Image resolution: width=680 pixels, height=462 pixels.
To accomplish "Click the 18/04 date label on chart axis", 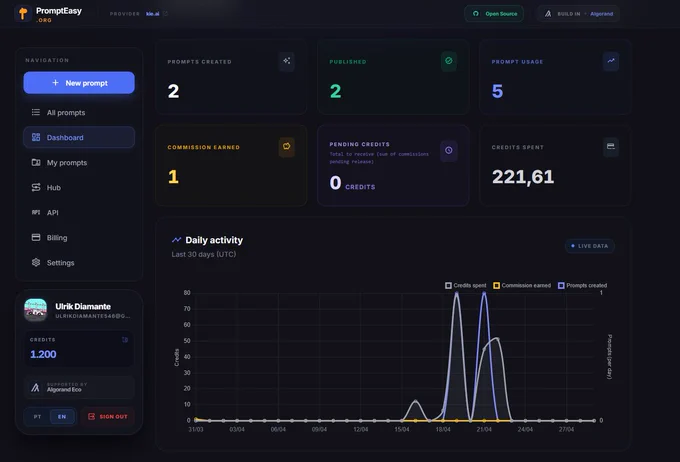I will click(443, 429).
